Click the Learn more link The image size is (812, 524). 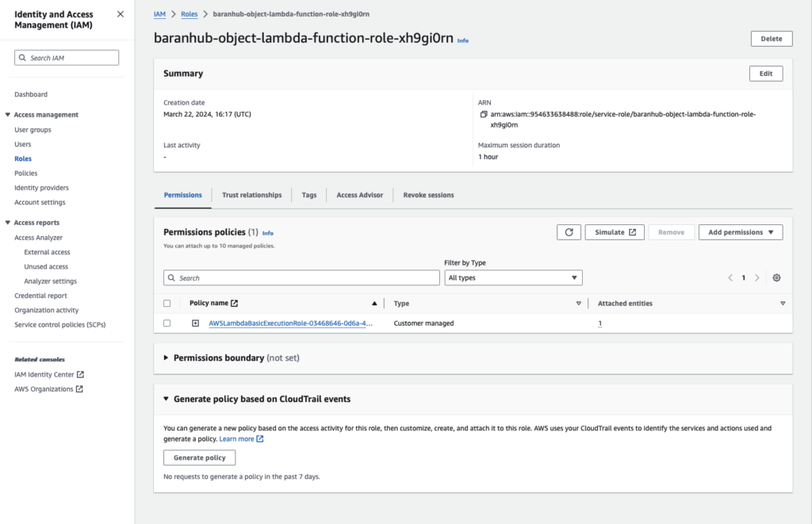tap(236, 439)
